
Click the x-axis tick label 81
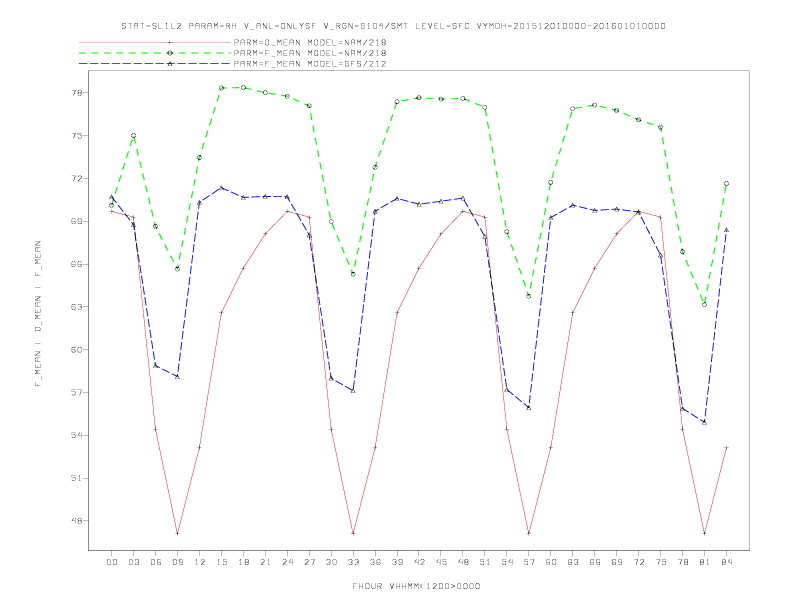pos(705,562)
